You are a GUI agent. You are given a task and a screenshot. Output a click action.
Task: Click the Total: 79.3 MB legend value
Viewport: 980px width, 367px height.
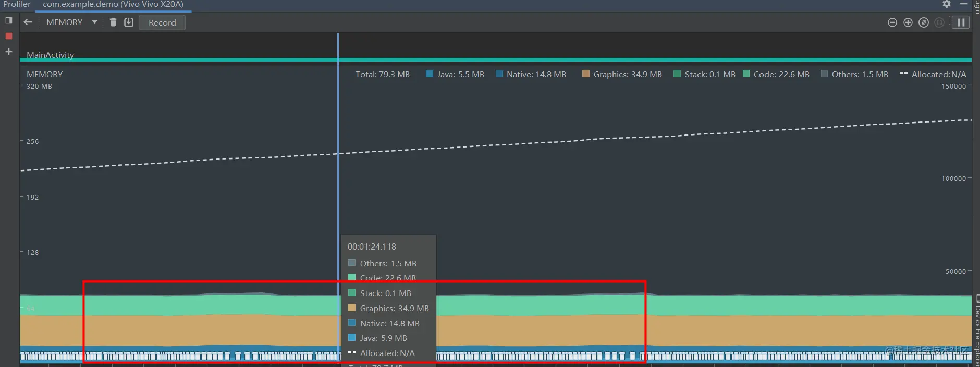coord(383,74)
